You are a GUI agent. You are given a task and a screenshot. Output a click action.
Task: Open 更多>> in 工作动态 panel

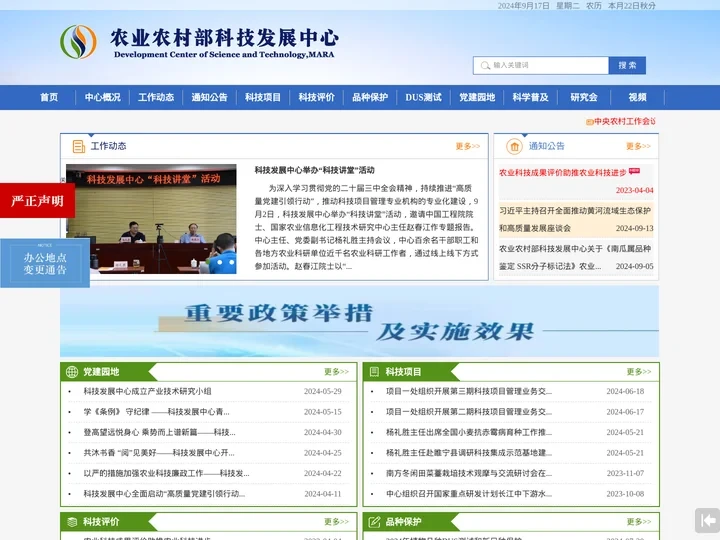point(467,146)
